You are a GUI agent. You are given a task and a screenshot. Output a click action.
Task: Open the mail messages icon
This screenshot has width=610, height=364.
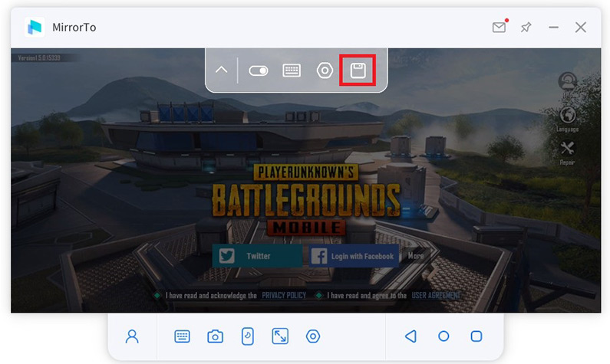click(x=500, y=27)
